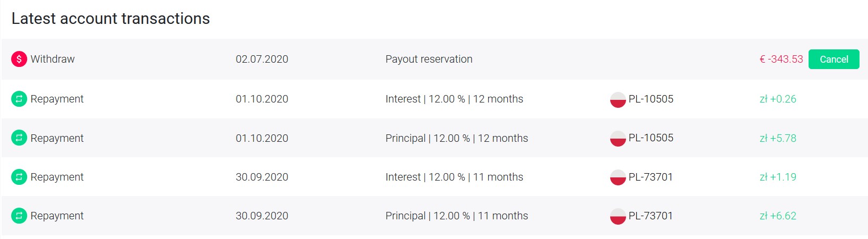This screenshot has height=239, width=868.
Task: Click Polish flag in the 11-month interest row
Action: [x=618, y=177]
